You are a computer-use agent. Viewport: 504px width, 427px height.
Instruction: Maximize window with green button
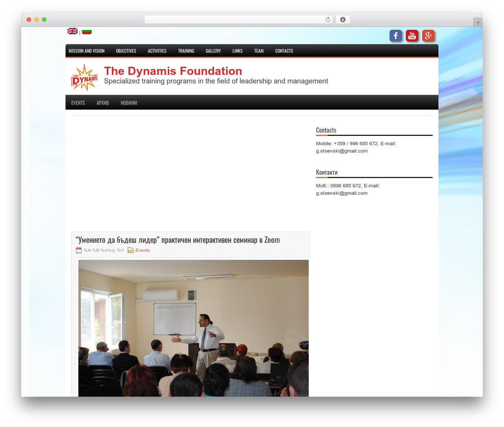click(x=44, y=20)
